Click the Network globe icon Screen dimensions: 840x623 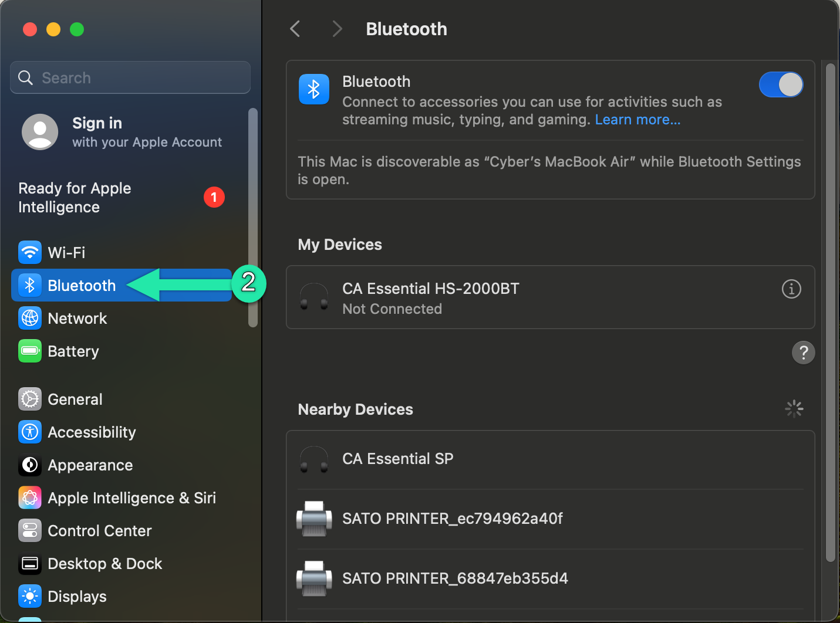pyautogui.click(x=30, y=319)
